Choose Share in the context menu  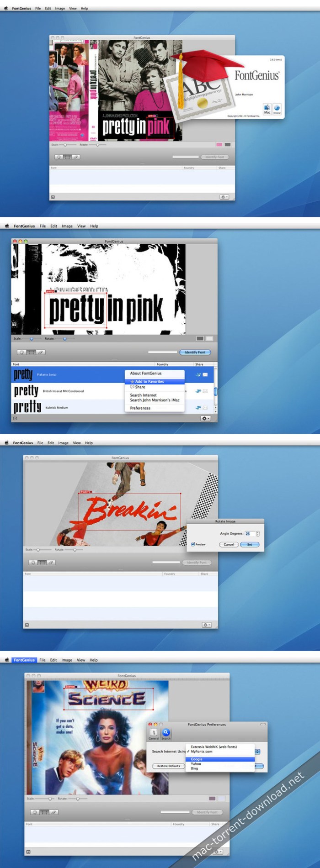(155, 387)
